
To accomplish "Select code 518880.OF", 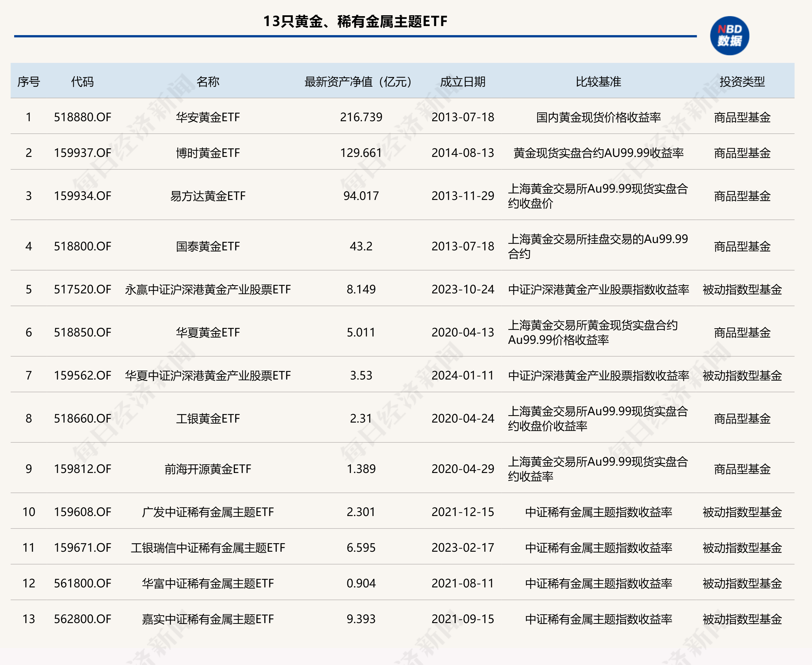I will (x=83, y=117).
